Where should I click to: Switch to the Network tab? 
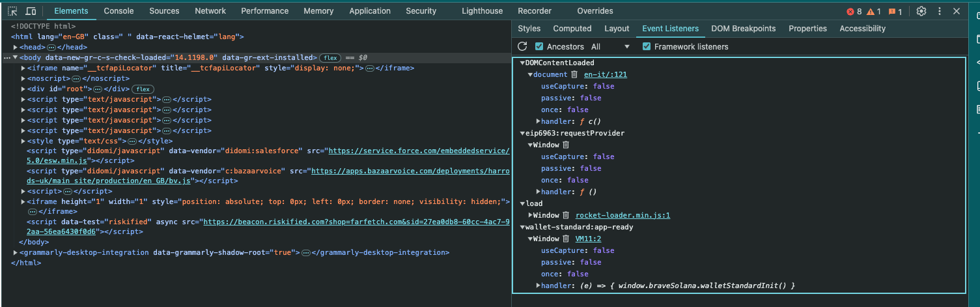pos(210,11)
